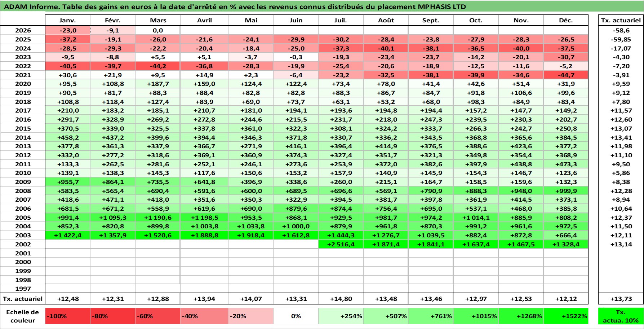Select the -40,1 cell in August 2024
The image size is (644, 329).
[x=386, y=48]
